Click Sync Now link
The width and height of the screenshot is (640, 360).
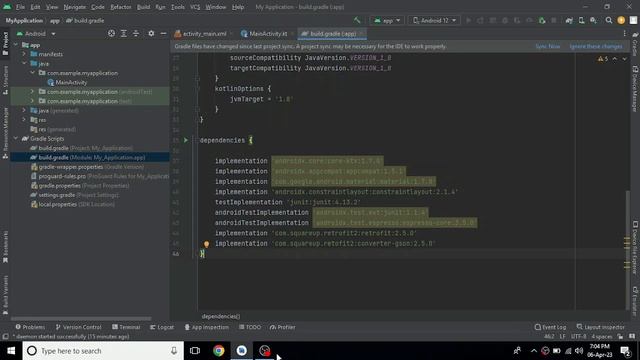click(x=548, y=47)
